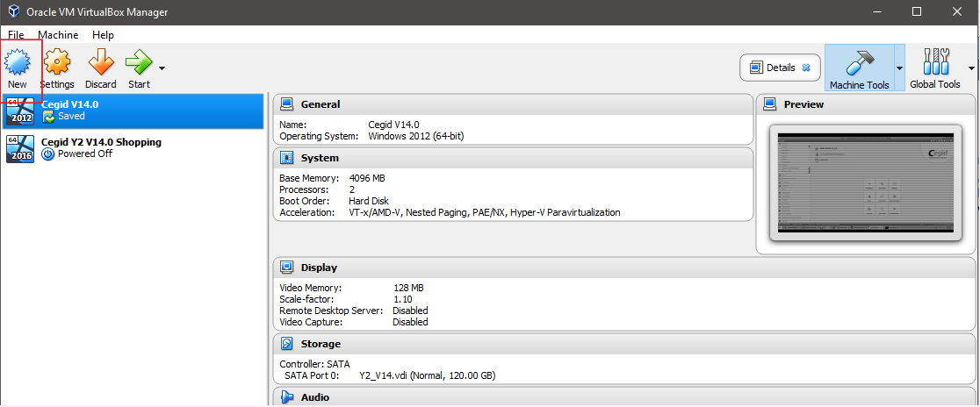Screen dimensions: 980x407
Task: Open the Help menu
Action: pyautogui.click(x=103, y=35)
